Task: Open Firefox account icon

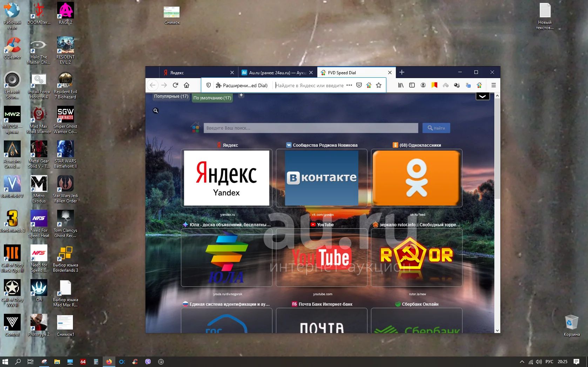Action: (x=423, y=85)
